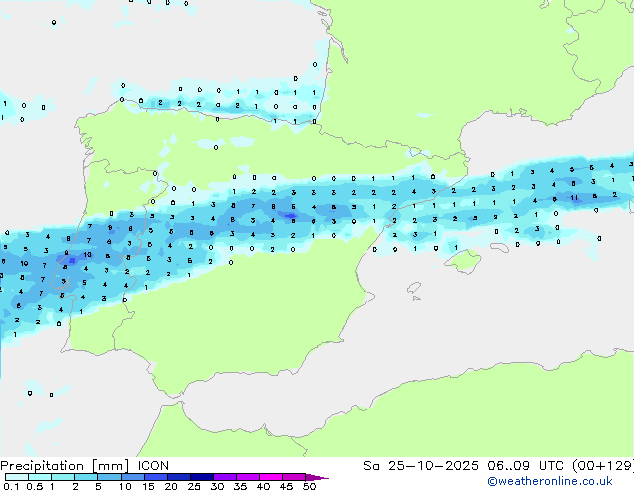634x490 pixels.
Task: Select the 0.1–0.5 mm legend swatch
Action: point(17,477)
